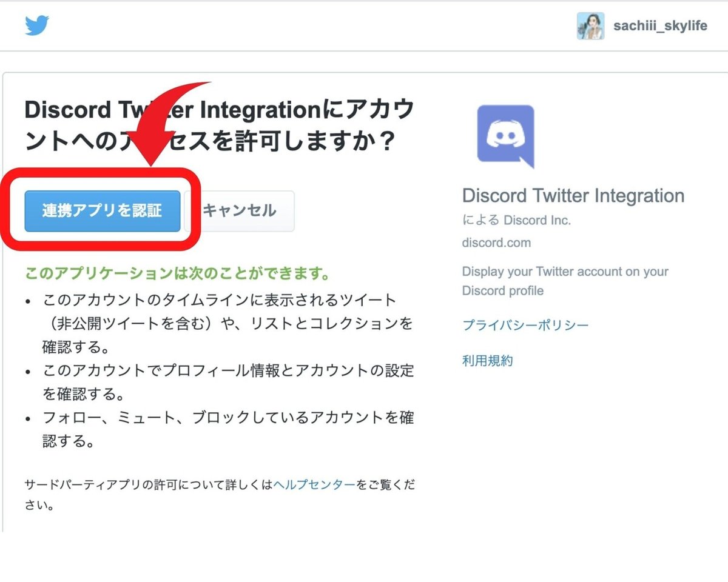Click the green このアプリケーションは次のことができます heading
The width and height of the screenshot is (728, 582).
(x=178, y=273)
